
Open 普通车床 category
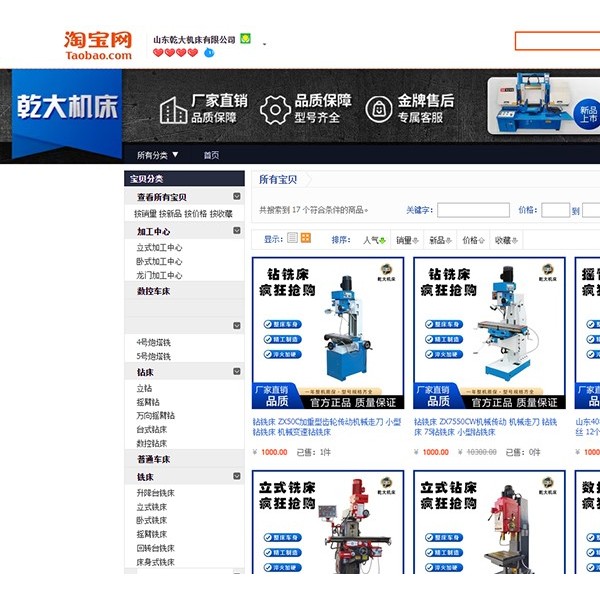(x=154, y=459)
